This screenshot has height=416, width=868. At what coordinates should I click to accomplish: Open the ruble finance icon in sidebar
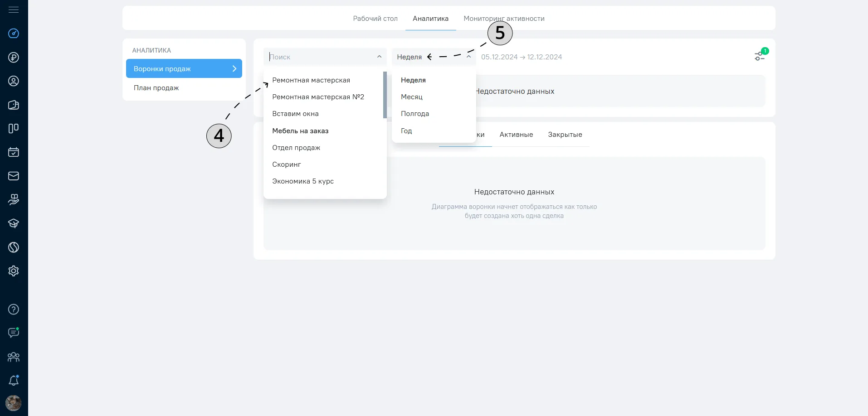click(x=14, y=58)
